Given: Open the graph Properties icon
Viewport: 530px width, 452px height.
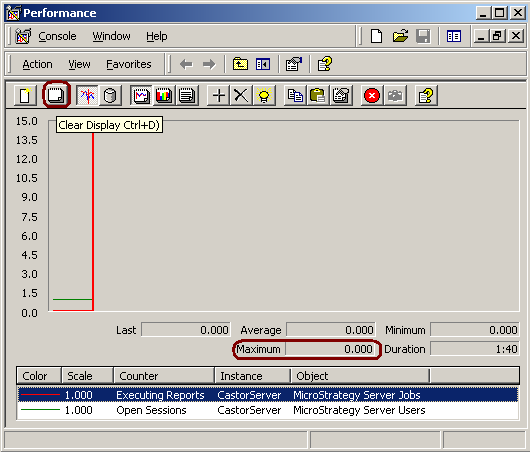Looking at the screenshot, I should [x=341, y=96].
